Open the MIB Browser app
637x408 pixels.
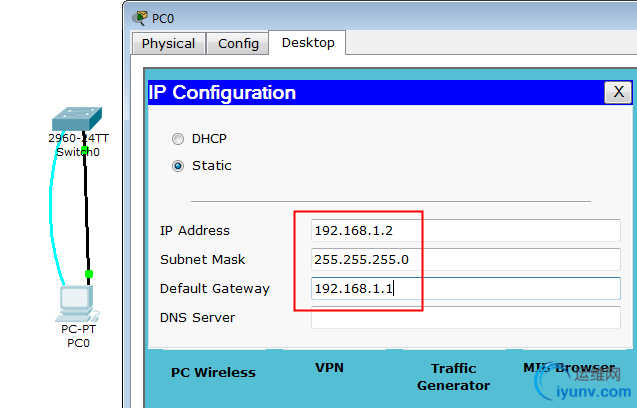(568, 368)
